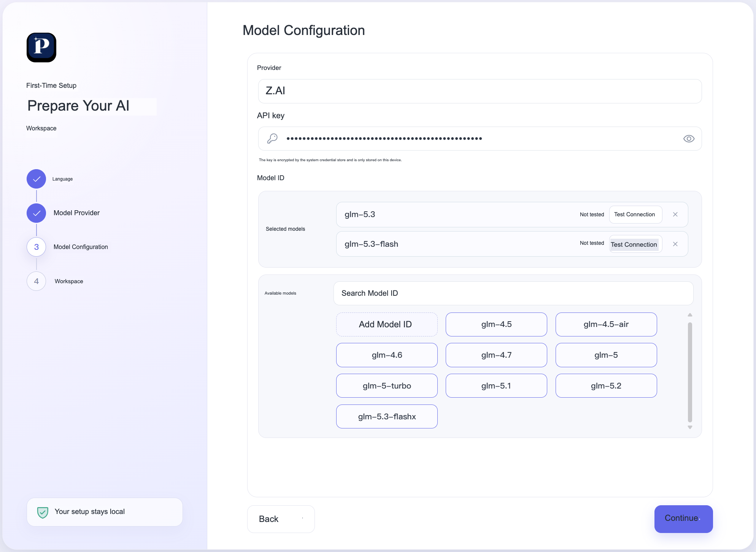Click the Back button
Viewport: 756px width, 552px height.
281,519
